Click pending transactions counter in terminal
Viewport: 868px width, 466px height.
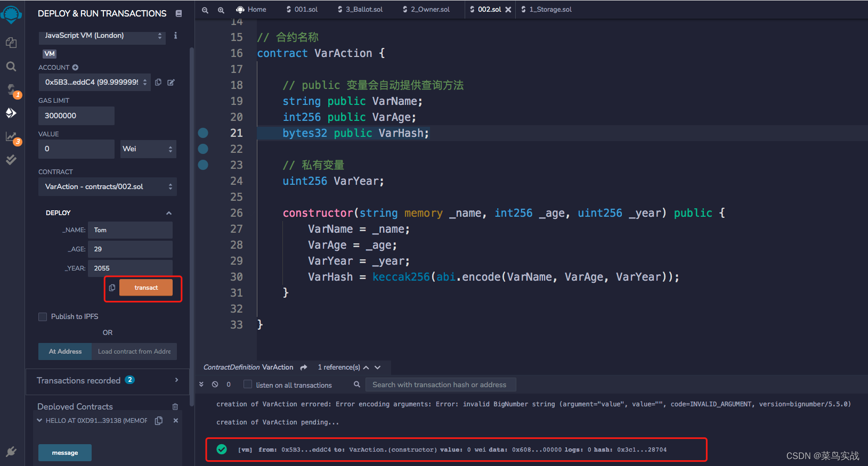click(229, 385)
